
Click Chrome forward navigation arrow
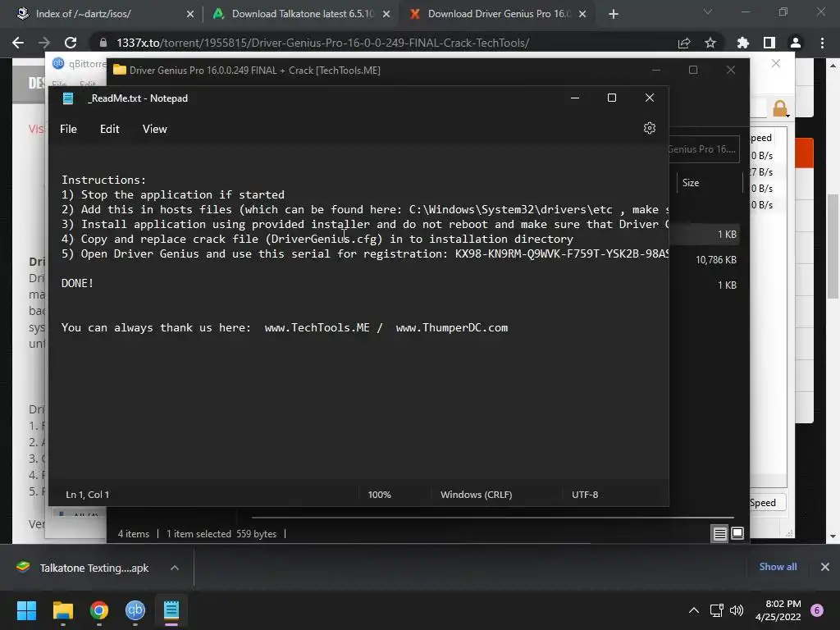[44, 43]
